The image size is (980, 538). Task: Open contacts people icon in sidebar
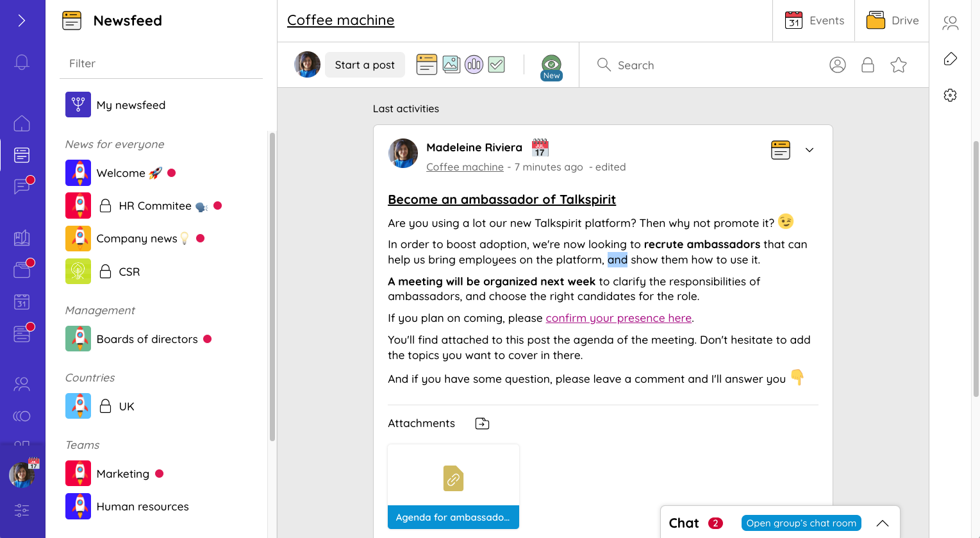tap(22, 384)
